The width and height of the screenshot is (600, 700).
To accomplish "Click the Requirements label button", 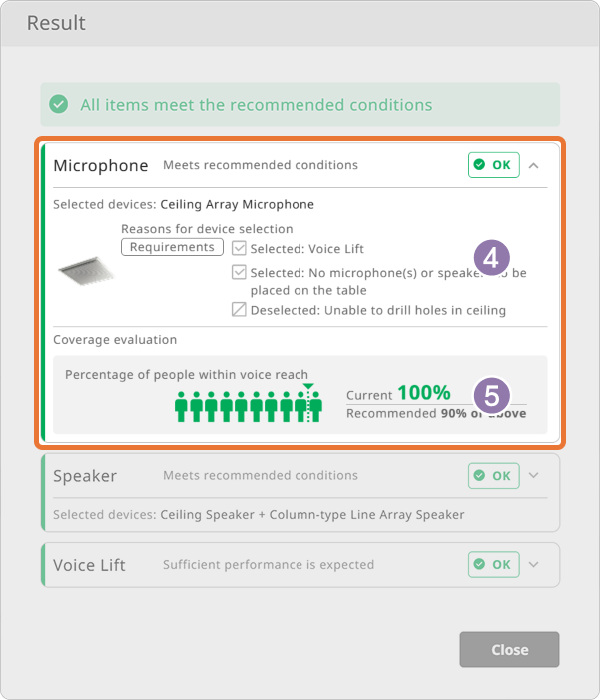I will [x=172, y=247].
